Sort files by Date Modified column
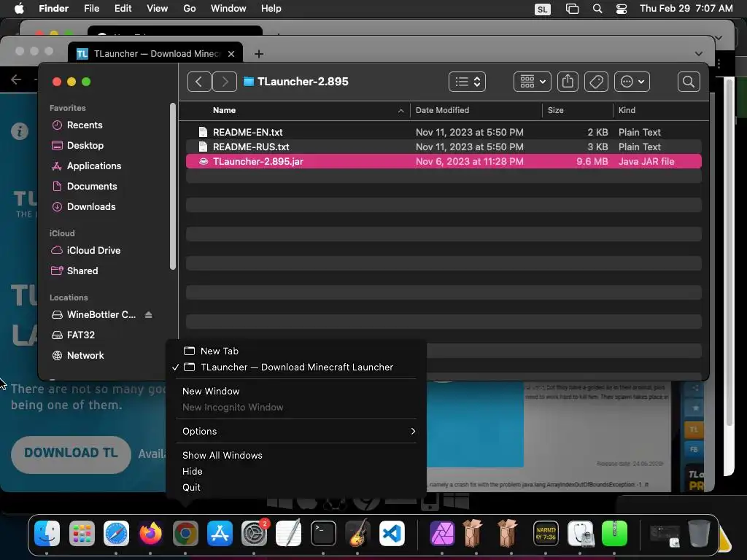 coord(442,111)
